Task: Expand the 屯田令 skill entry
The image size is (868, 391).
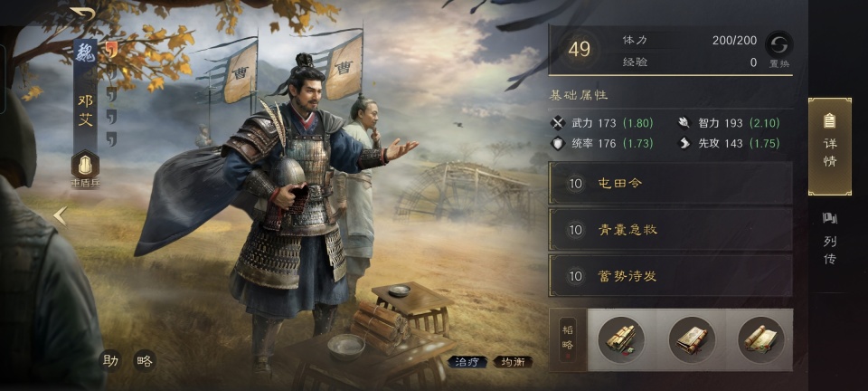Action: [x=670, y=183]
